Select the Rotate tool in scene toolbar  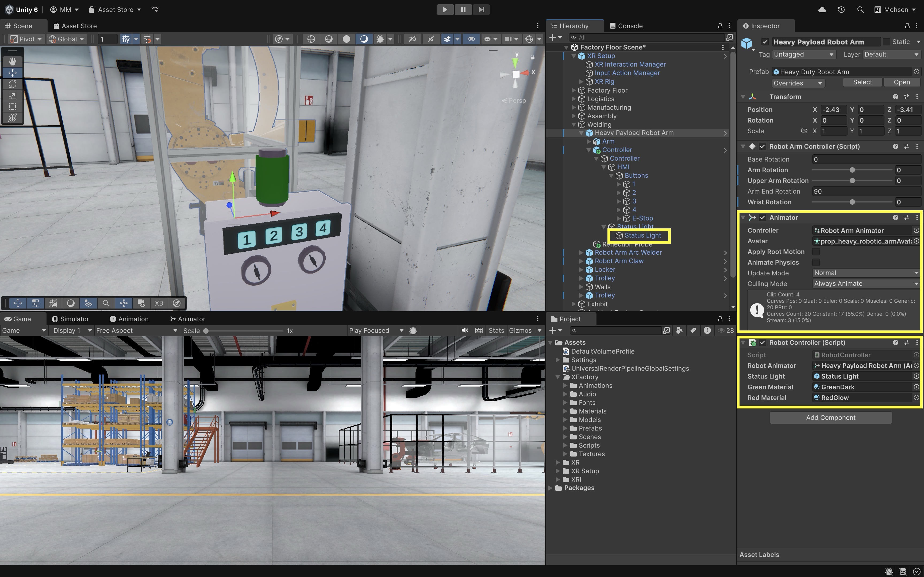[12, 84]
